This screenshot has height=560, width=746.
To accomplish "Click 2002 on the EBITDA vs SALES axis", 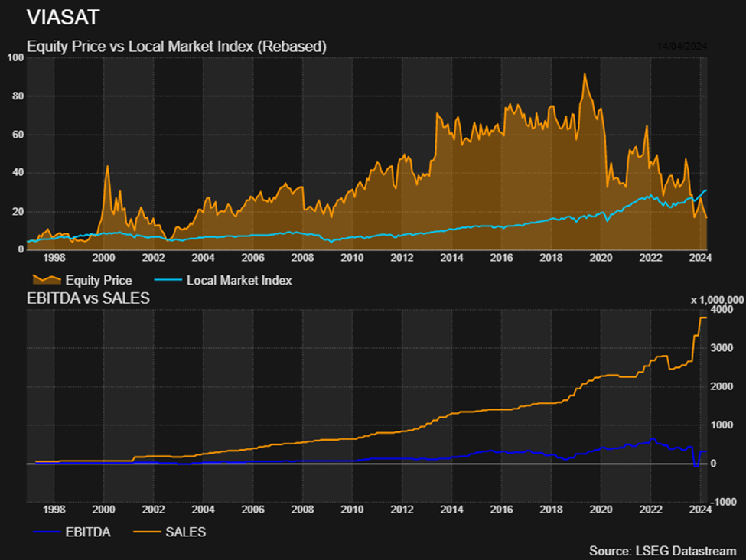I will click(x=153, y=510).
